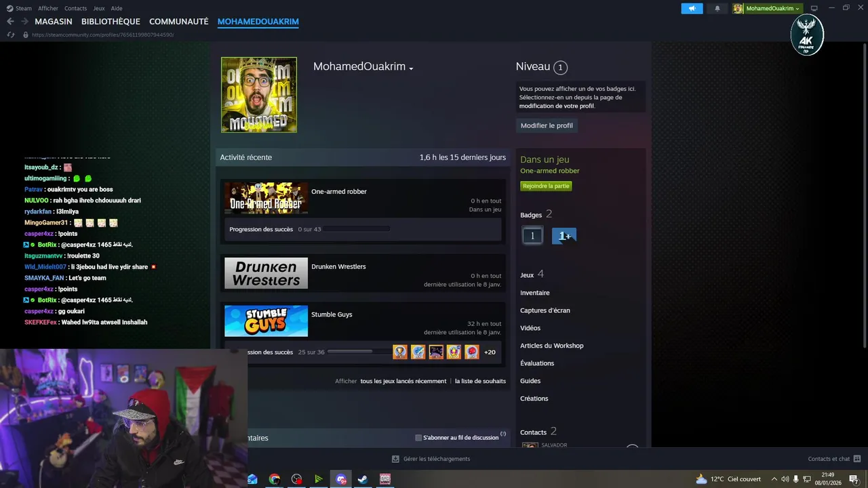Click the One-armed robber progress bar
Image resolution: width=868 pixels, height=488 pixels.
click(356, 229)
